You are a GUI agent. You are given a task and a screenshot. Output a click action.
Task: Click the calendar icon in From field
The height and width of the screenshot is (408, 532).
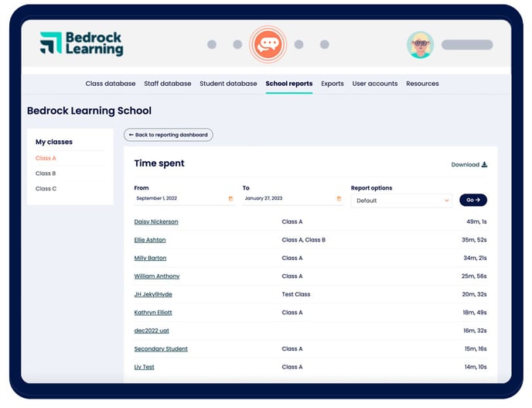(230, 199)
